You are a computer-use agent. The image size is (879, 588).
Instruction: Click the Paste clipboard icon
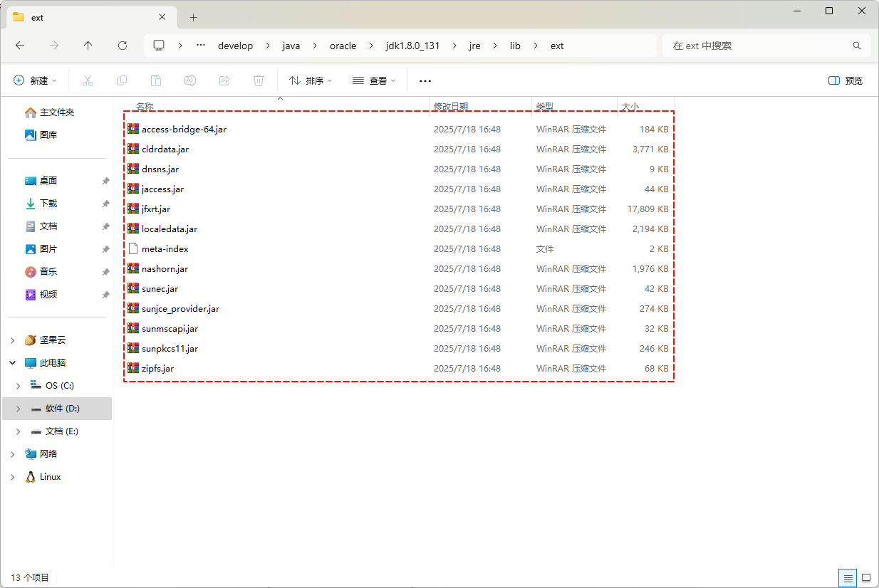click(x=156, y=81)
